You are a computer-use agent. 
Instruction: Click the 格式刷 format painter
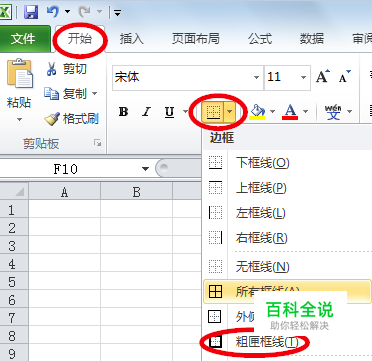(71, 119)
